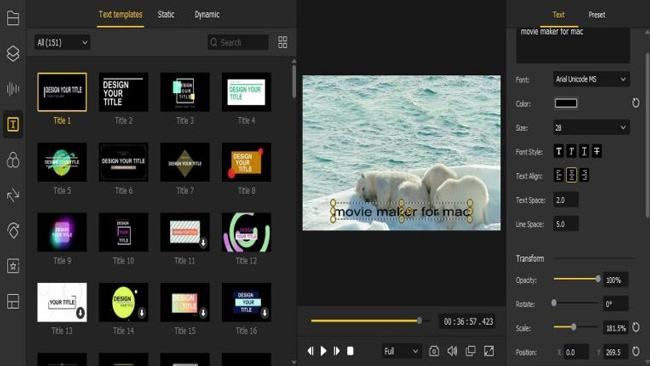Reset the text color
The height and width of the screenshot is (366, 650).
(x=635, y=103)
